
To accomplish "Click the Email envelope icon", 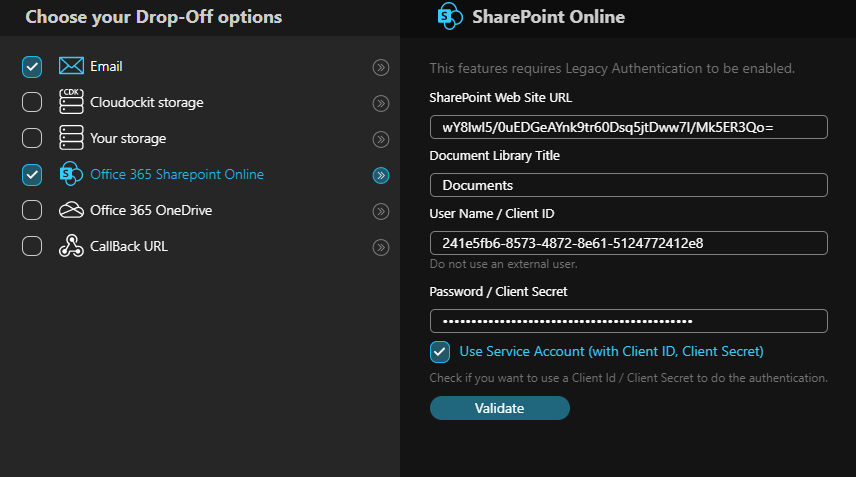I will click(x=71, y=66).
